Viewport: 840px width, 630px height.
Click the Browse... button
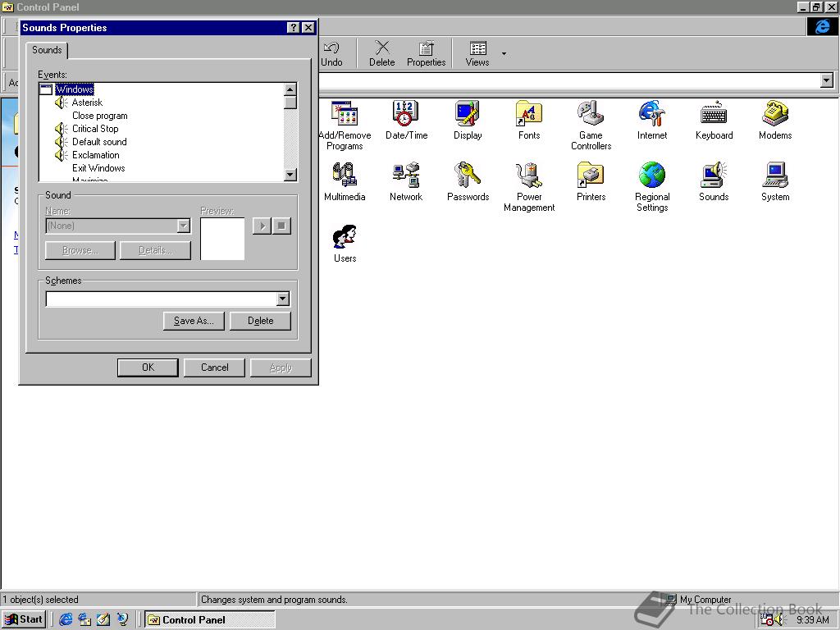tap(80, 250)
